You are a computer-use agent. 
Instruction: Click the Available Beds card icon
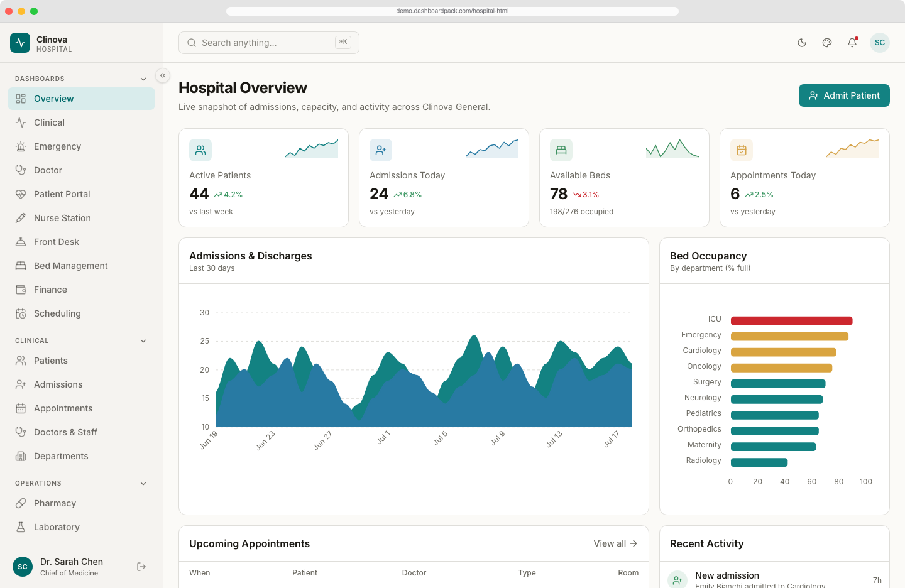561,150
